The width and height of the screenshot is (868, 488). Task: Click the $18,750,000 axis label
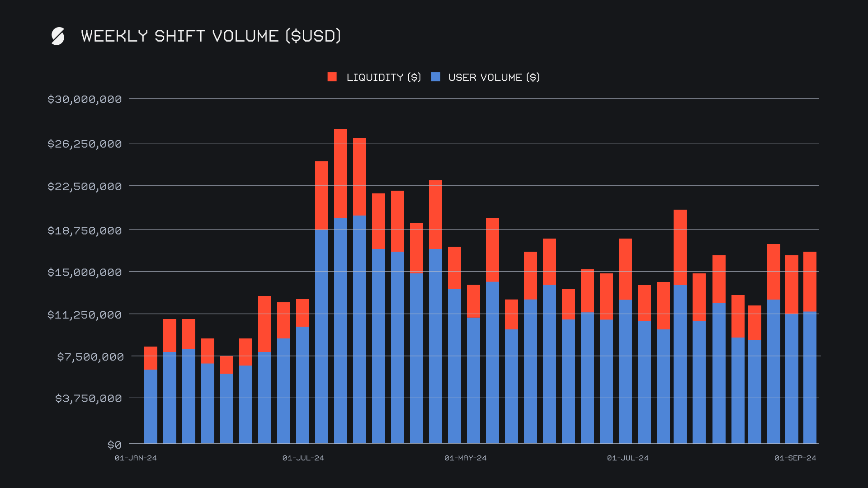click(85, 231)
